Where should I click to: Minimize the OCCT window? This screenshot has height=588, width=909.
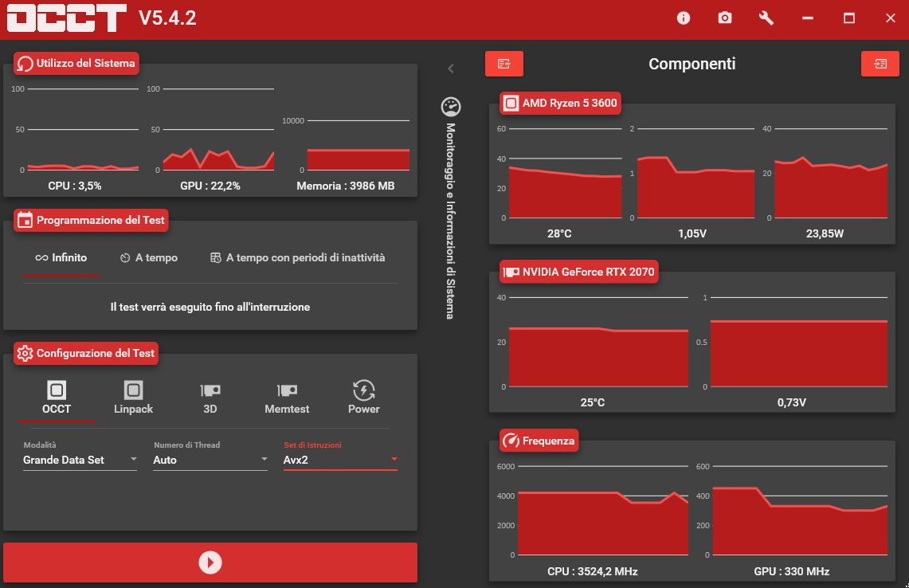[808, 18]
